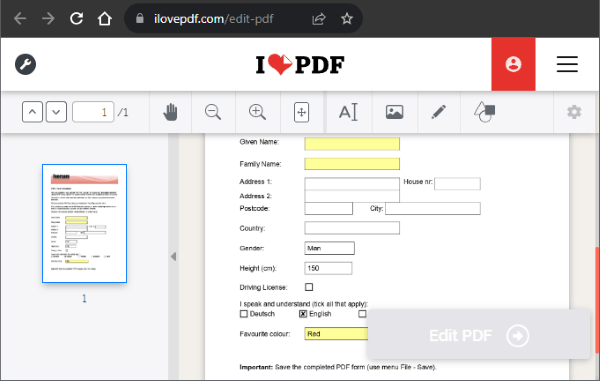
Task: Open the user account button
Action: [513, 64]
